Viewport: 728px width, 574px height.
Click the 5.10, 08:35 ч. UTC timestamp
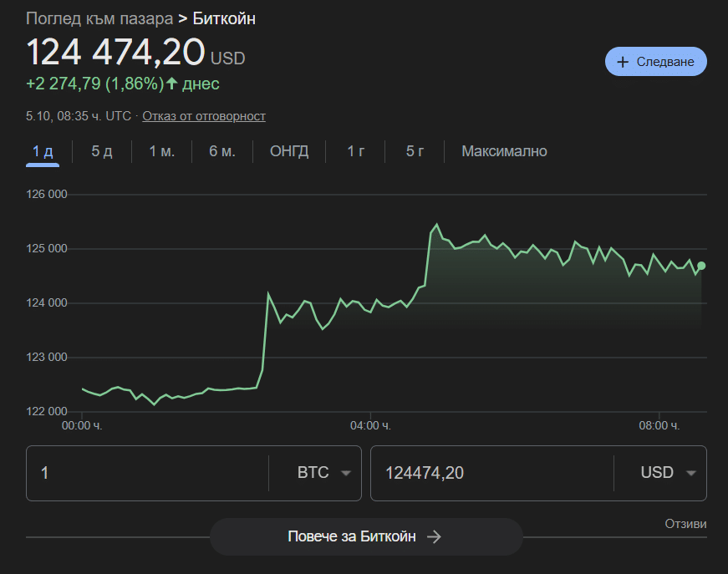click(79, 116)
